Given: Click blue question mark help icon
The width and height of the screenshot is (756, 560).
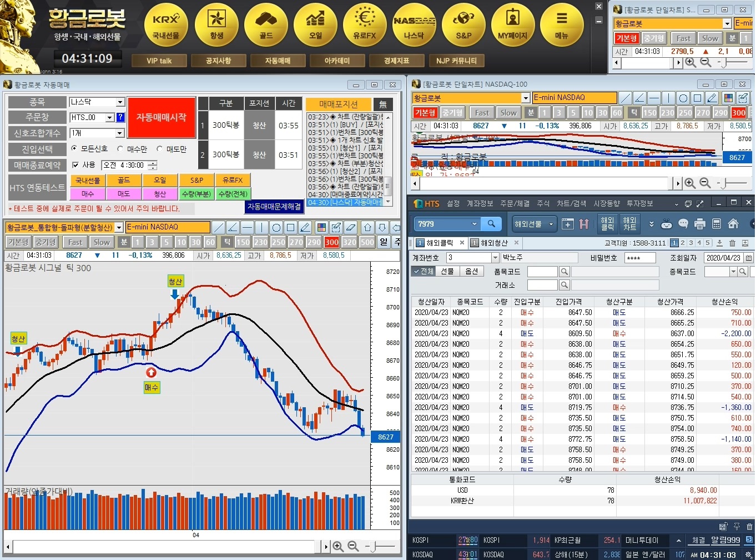Looking at the screenshot, I should [x=120, y=117].
